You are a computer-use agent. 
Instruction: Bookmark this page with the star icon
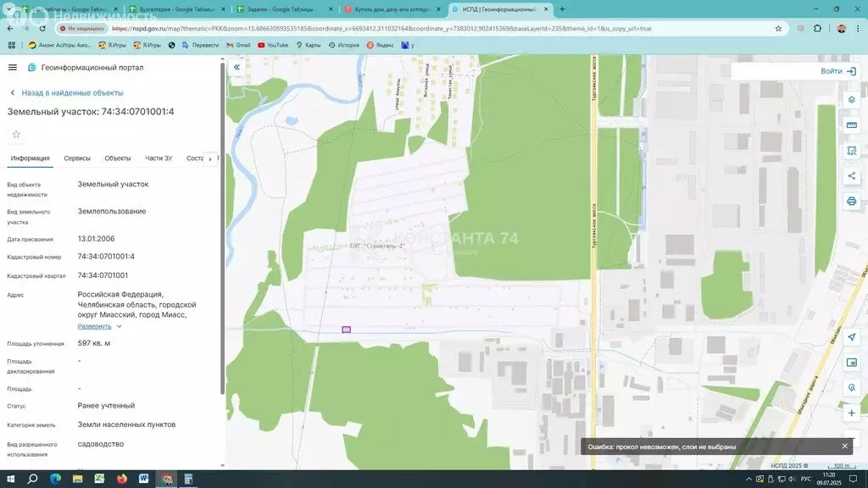point(778,29)
